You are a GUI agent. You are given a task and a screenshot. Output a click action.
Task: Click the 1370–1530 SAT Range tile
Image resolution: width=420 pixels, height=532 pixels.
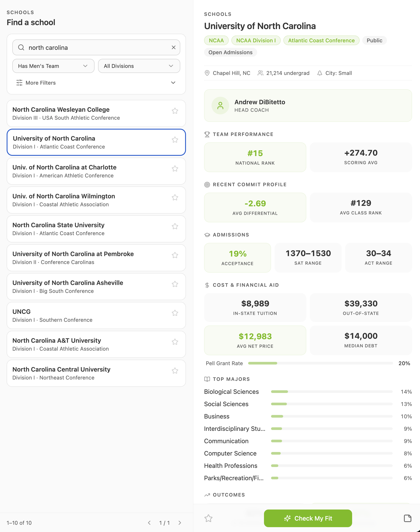(308, 258)
